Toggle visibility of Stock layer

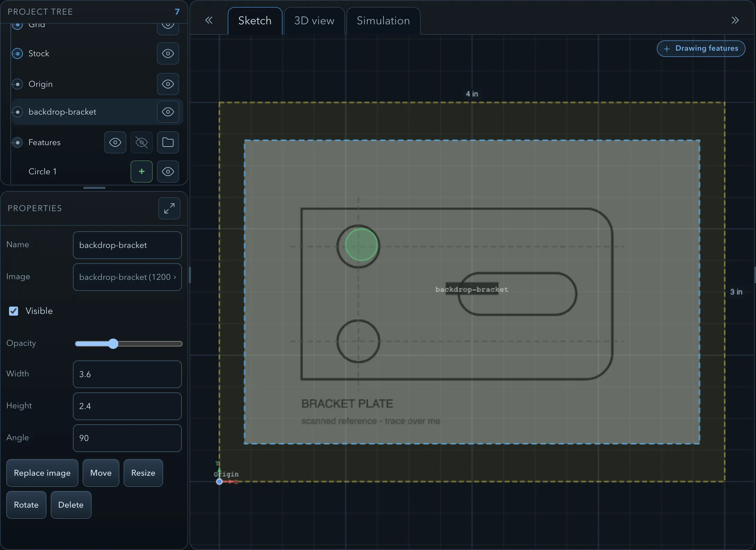[168, 53]
